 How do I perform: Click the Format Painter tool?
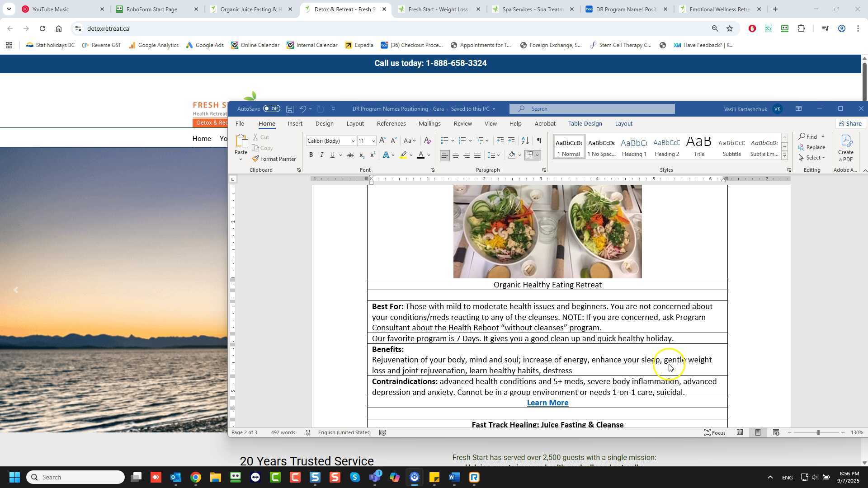274,159
